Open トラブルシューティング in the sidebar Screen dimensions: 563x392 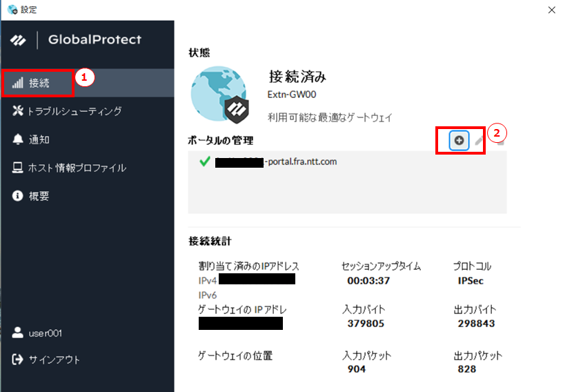pyautogui.click(x=87, y=111)
